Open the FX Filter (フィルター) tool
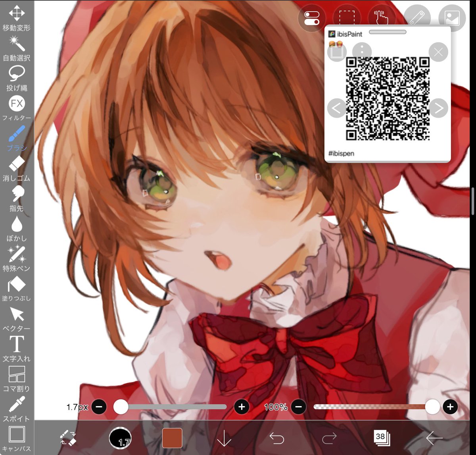The image size is (476, 455). point(17,108)
